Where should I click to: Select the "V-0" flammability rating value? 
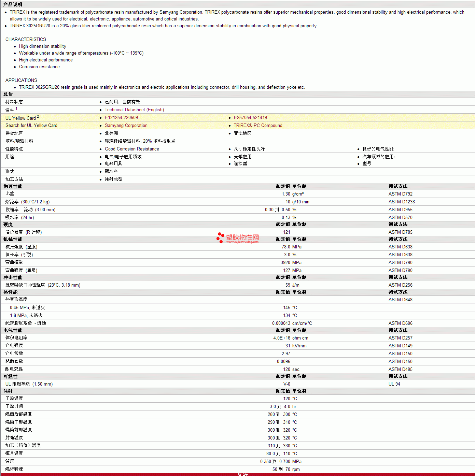point(287,384)
